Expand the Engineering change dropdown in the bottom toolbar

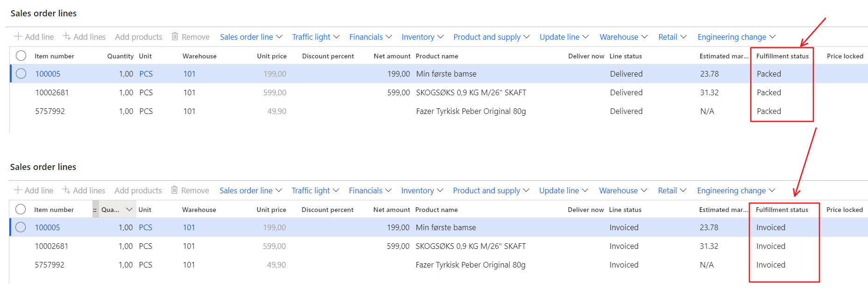[736, 190]
